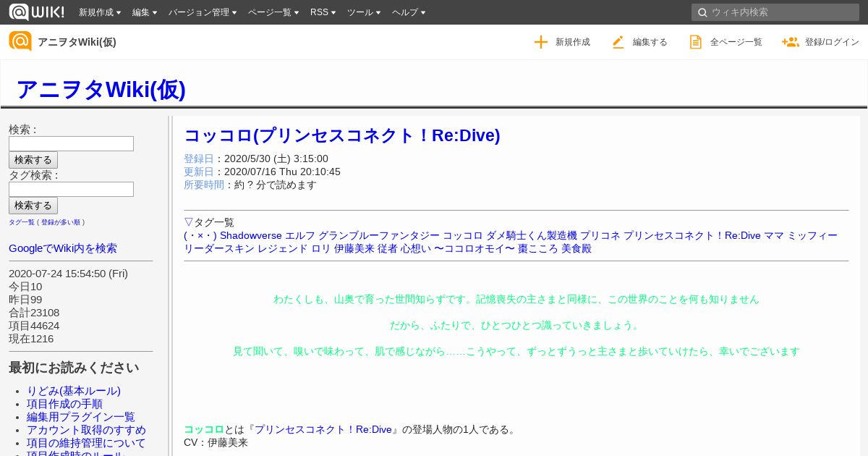The height and width of the screenshot is (456, 868).
Task: Click the 現在1216 counter text
Action: tap(31, 339)
